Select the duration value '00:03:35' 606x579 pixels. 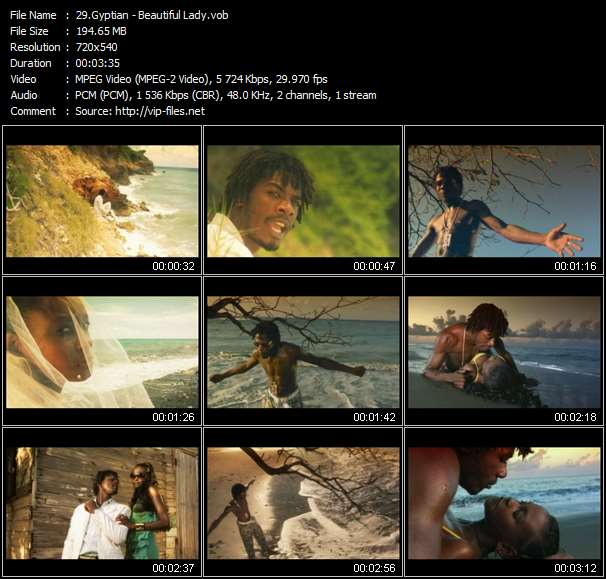point(97,63)
